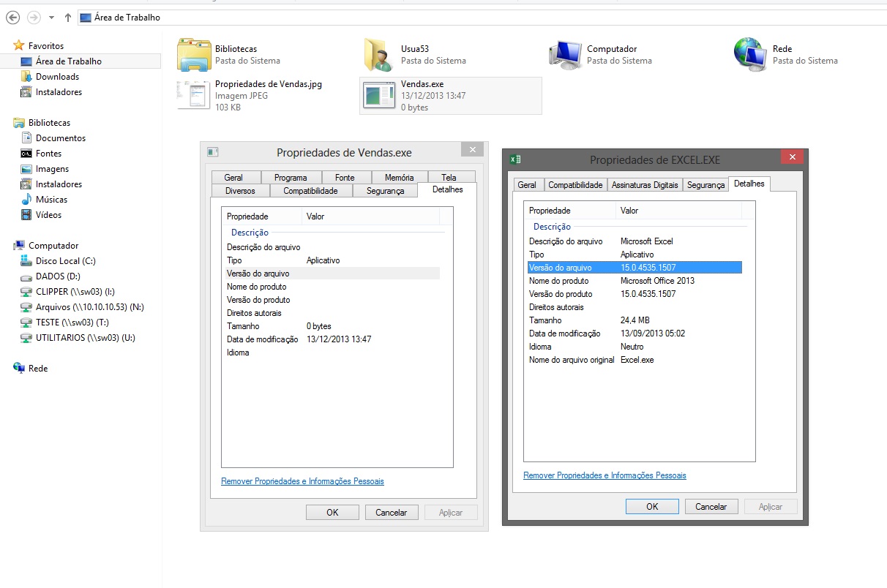Open Disco Local (C:) drive

pyautogui.click(x=65, y=261)
